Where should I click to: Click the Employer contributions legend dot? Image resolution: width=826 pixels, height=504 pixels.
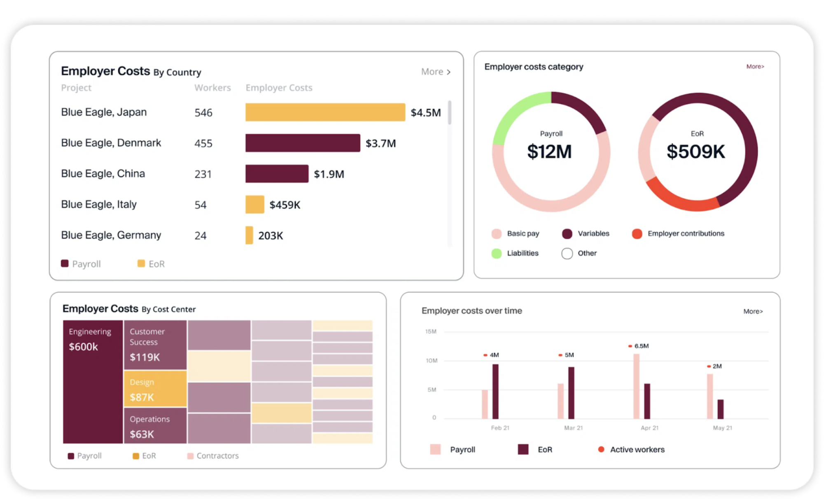coord(637,234)
